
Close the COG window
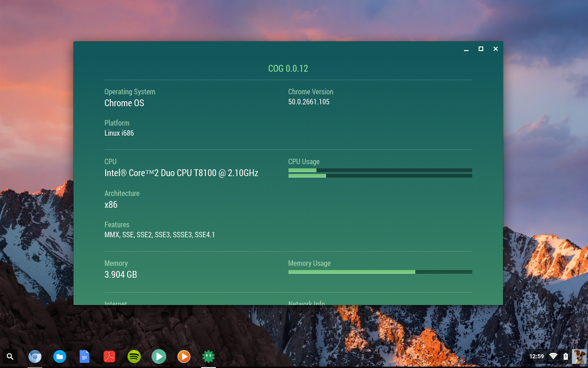pyautogui.click(x=496, y=49)
